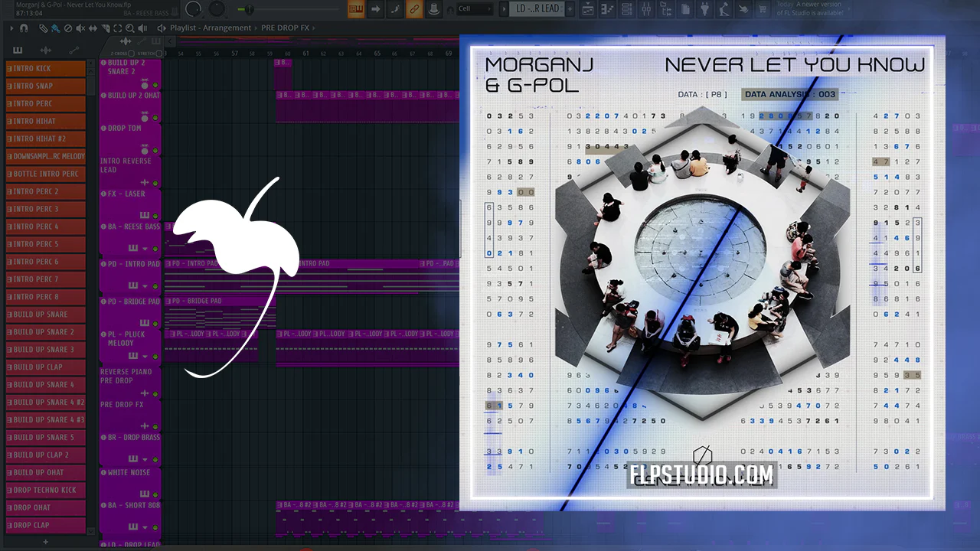Open the Mixer view icon
Image resolution: width=980 pixels, height=551 pixels.
[x=647, y=9]
